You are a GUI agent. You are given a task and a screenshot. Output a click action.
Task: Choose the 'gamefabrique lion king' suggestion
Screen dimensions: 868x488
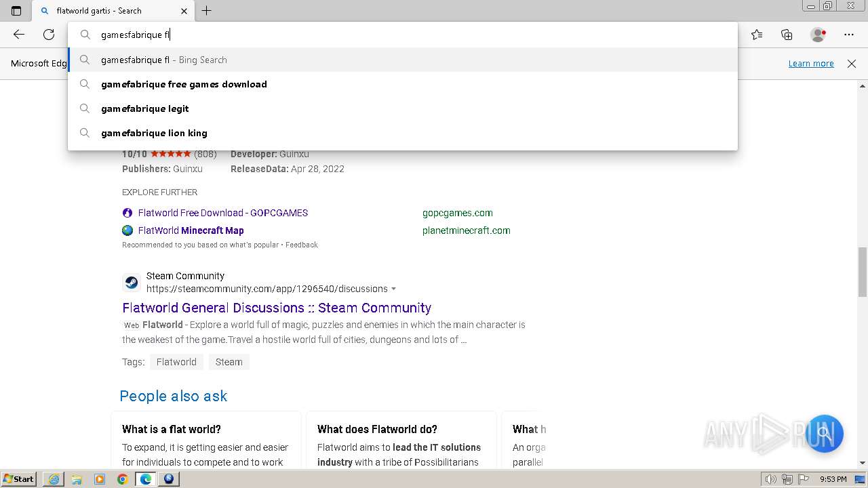pyautogui.click(x=403, y=133)
